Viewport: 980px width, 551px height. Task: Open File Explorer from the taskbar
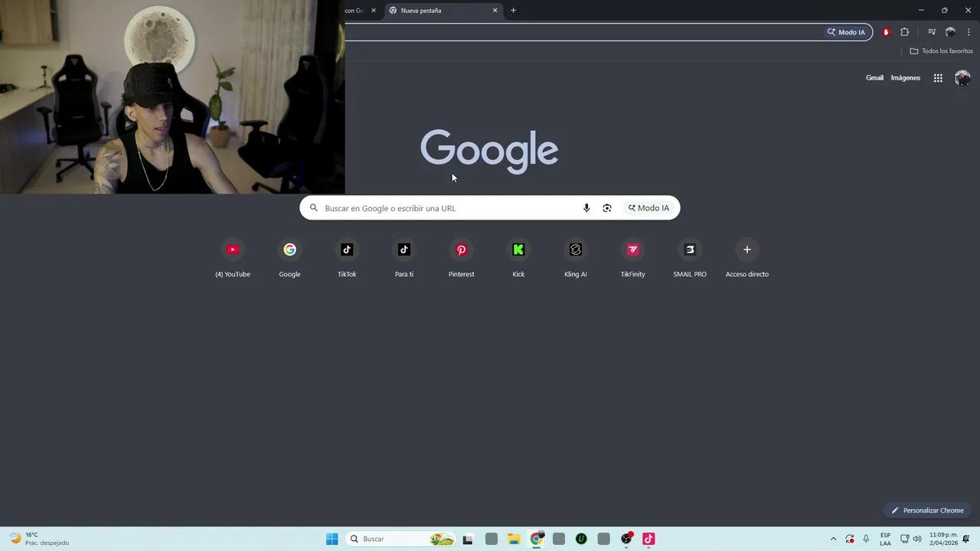pyautogui.click(x=514, y=539)
